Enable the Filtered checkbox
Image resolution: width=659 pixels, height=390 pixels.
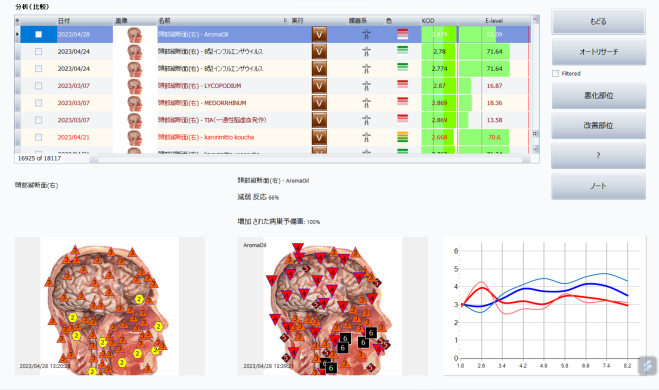click(x=556, y=74)
